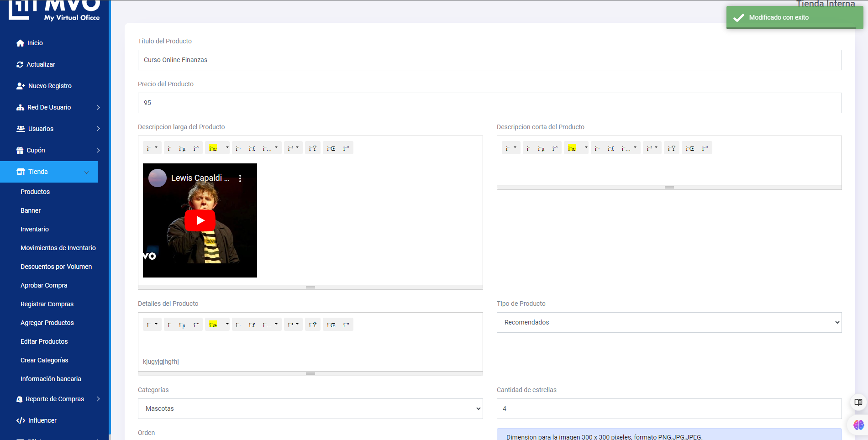Viewport: 868px width, 440px height.
Task: Click the Precio del Producto input field
Action: tap(489, 103)
